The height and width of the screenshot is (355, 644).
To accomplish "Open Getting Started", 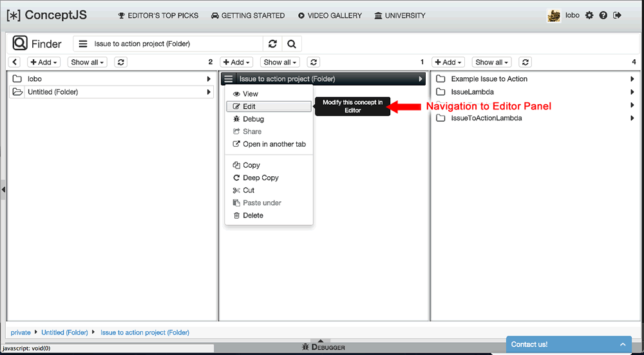I will 248,15.
